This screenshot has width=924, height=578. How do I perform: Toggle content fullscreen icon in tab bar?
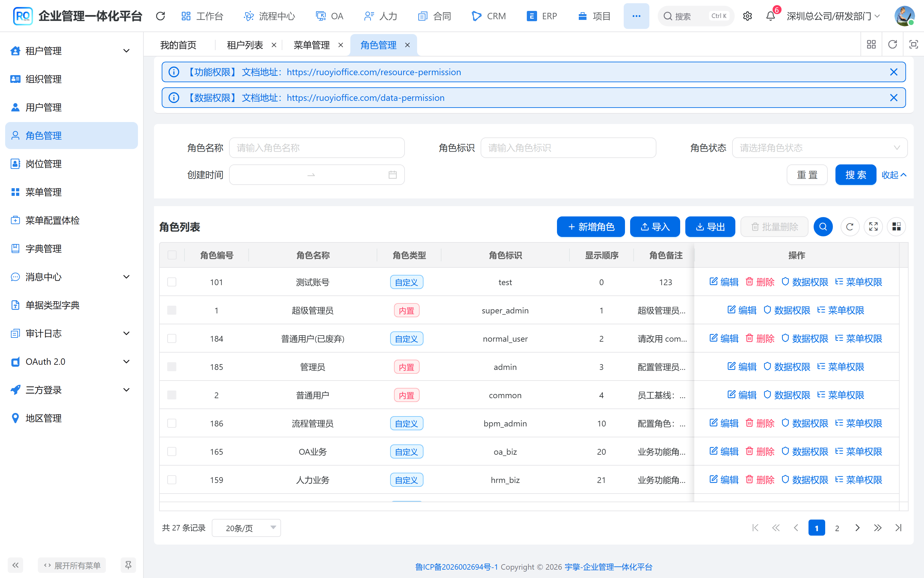point(913,45)
